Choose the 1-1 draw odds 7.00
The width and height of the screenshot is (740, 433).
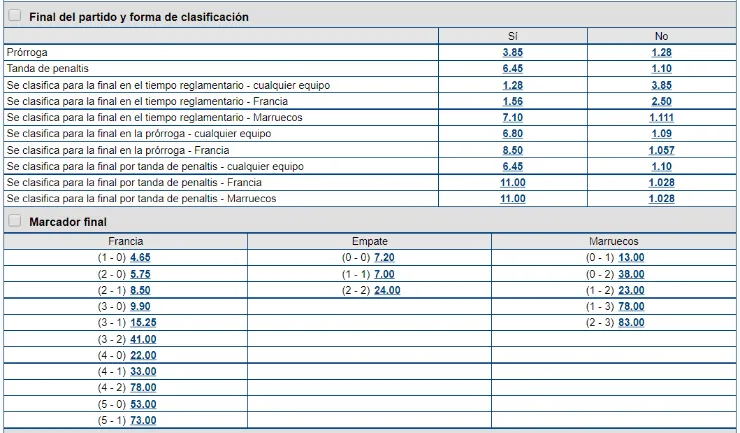point(384,274)
